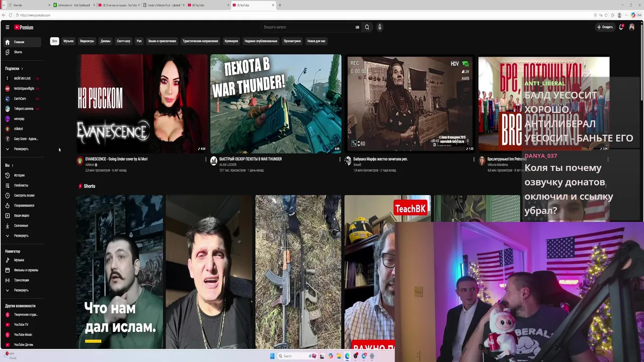Screen dimensions: 644x362
Task: Open the Windows Start menu
Action: click(272, 356)
